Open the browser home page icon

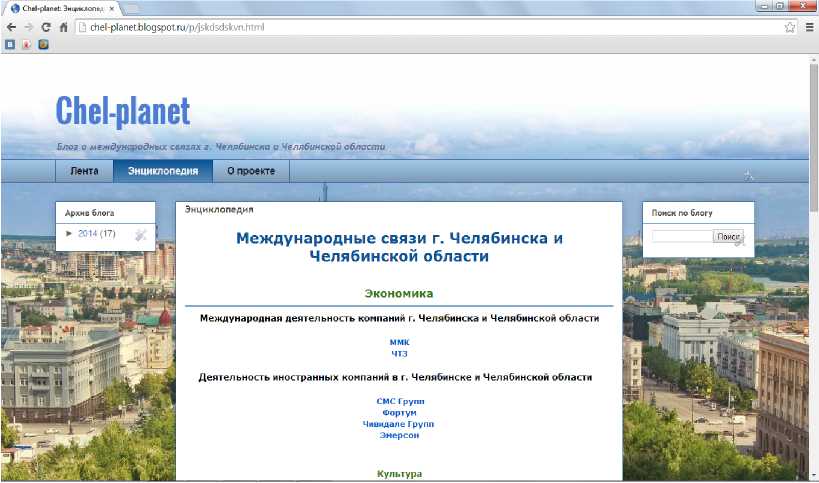click(x=63, y=27)
